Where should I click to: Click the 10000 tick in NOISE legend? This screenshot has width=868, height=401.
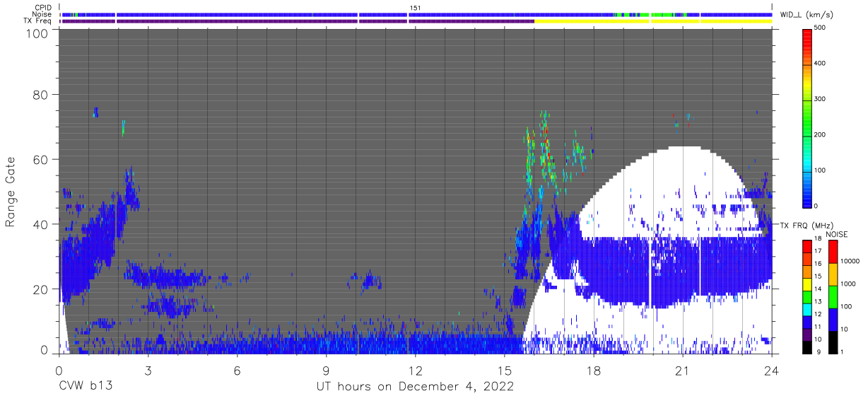pyautogui.click(x=850, y=261)
